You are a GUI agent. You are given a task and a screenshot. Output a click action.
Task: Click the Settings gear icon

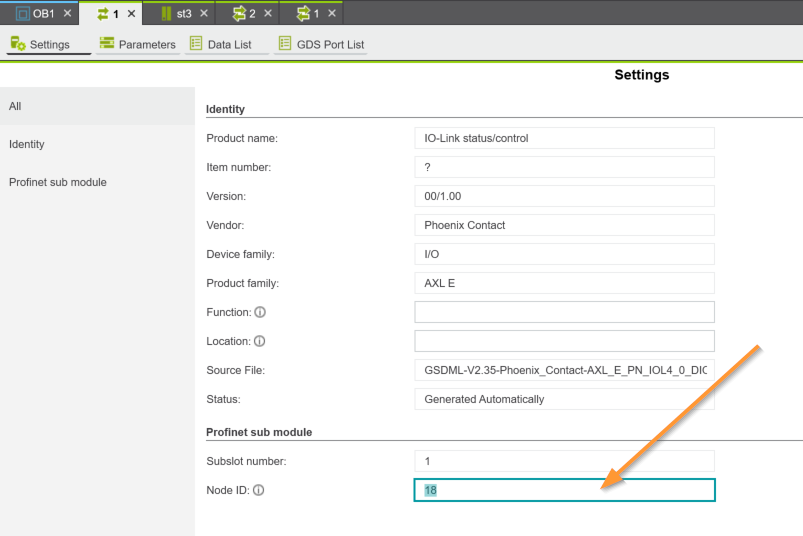pyautogui.click(x=17, y=44)
